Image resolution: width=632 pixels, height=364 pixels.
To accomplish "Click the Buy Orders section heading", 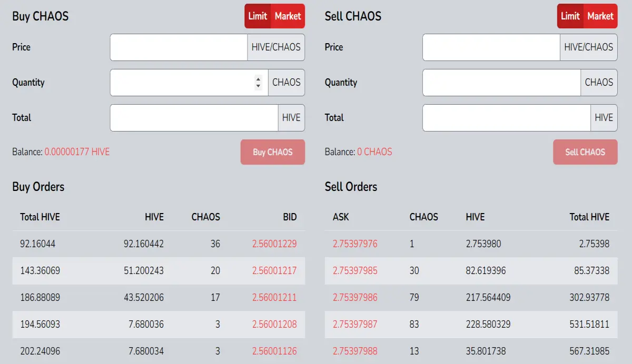I will click(x=38, y=187).
